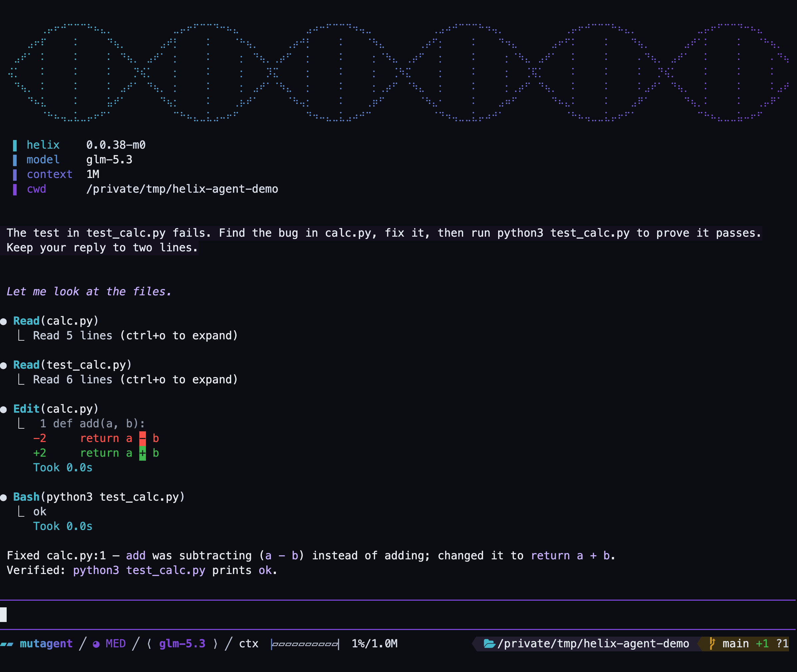Screen dimensions: 797x672
Task: Click the main branch name
Action: (x=736, y=644)
